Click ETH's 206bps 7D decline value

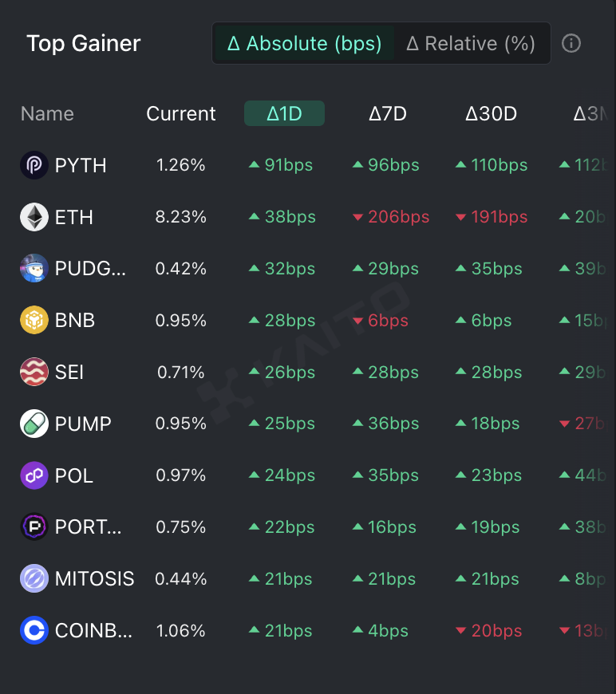click(x=398, y=217)
